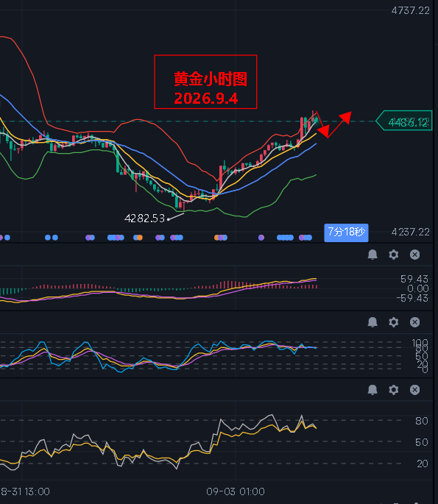Click the 4737.22 top axis value
438x504 pixels.
[x=410, y=10]
